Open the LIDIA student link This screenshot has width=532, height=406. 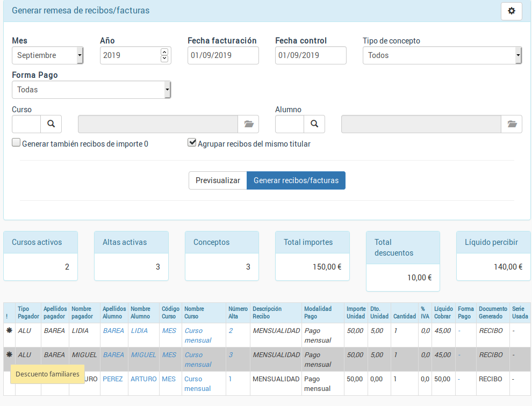[x=139, y=330]
